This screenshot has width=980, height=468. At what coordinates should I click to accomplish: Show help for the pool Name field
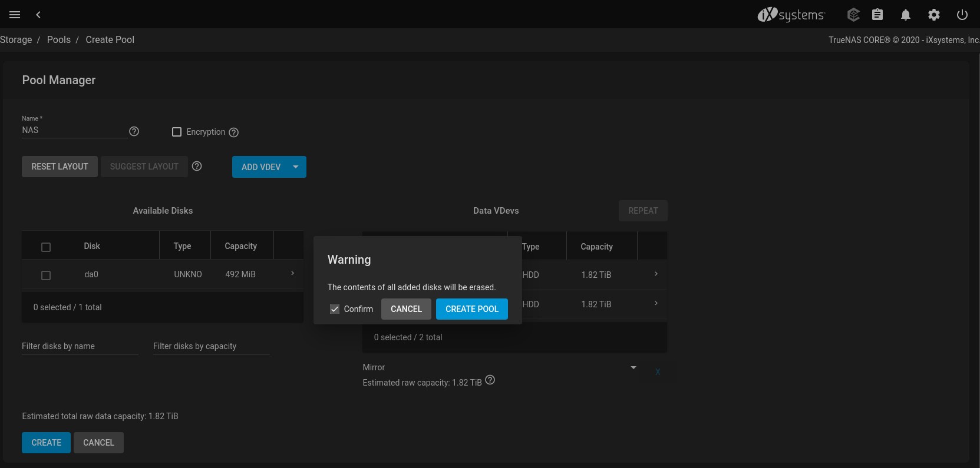(x=134, y=131)
